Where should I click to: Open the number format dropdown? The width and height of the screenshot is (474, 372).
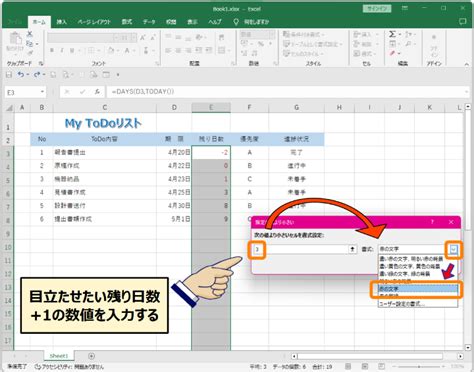(x=272, y=34)
